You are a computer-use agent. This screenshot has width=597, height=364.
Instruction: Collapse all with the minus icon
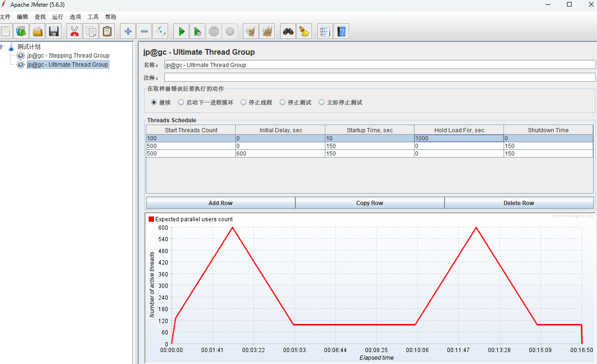click(144, 31)
